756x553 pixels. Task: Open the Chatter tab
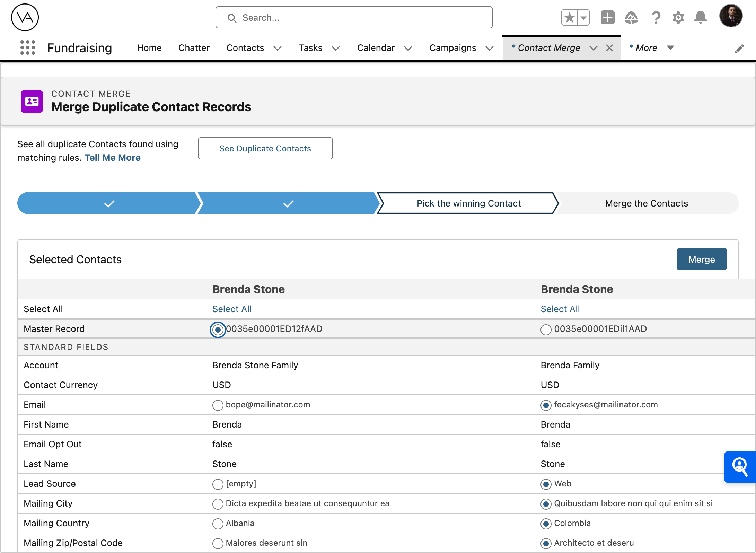coord(194,48)
